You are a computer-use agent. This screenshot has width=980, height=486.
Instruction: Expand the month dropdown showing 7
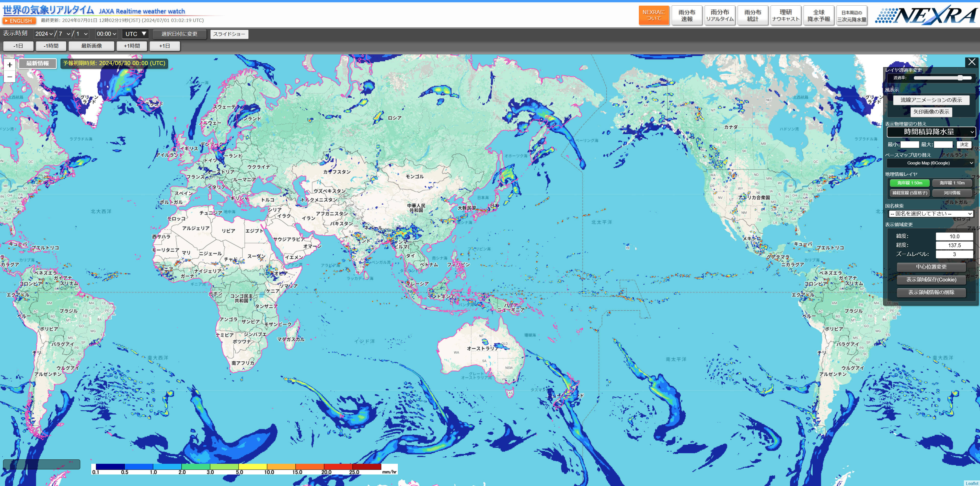click(64, 34)
